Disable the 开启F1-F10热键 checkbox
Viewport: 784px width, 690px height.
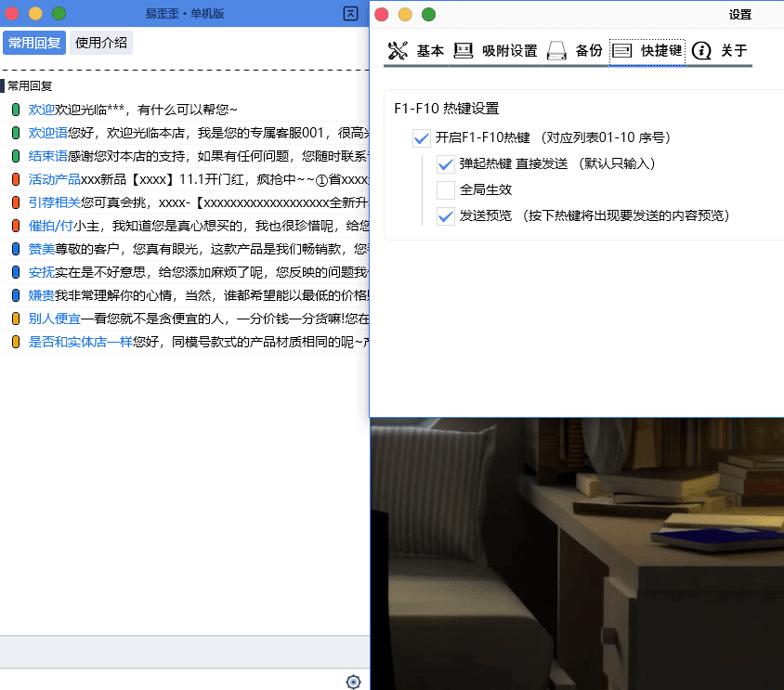tap(422, 137)
